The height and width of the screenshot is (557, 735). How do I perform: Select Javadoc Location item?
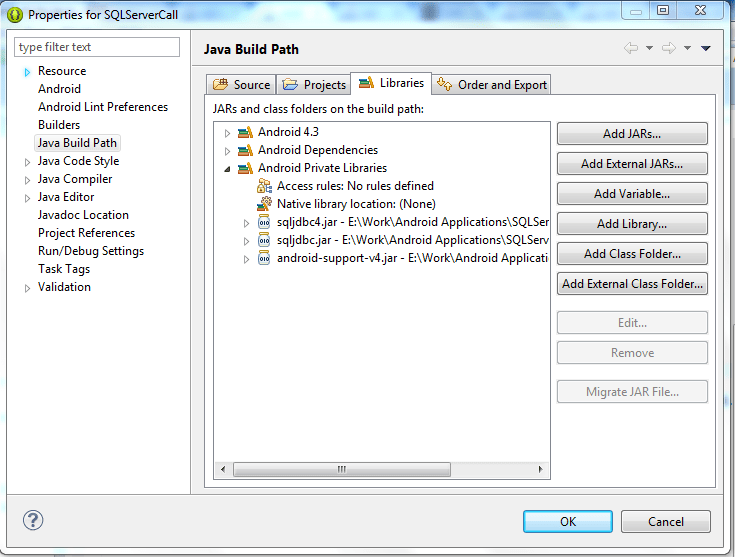tap(83, 215)
